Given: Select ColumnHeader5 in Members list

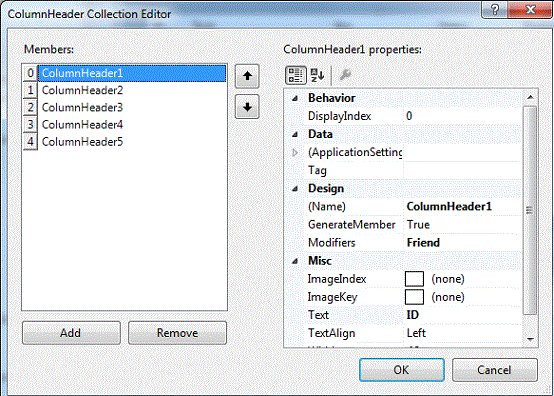Looking at the screenshot, I should pyautogui.click(x=132, y=142).
